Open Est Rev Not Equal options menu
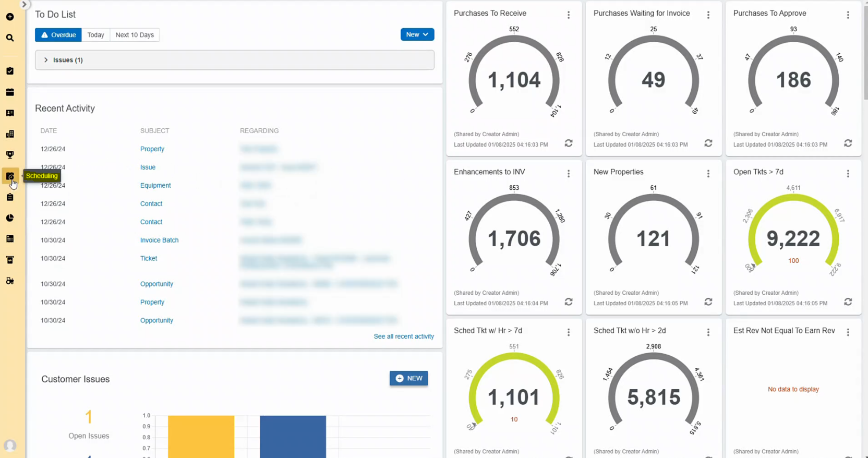Screen dimensions: 868x458 pos(848,332)
